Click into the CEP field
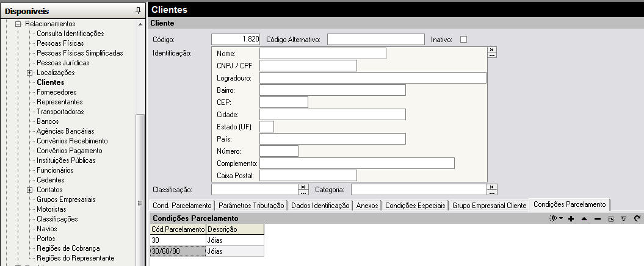 284,102
